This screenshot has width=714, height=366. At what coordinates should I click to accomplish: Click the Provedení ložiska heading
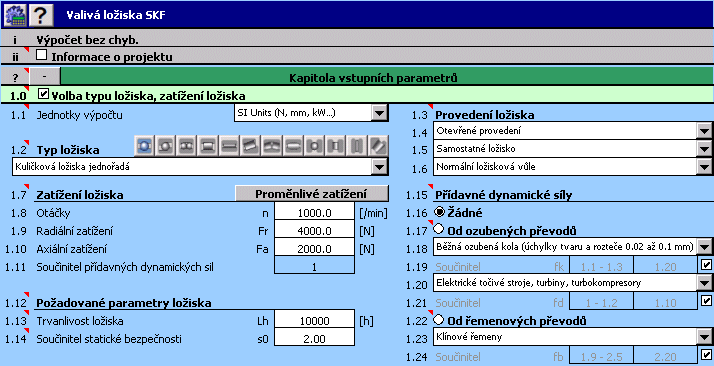(484, 115)
